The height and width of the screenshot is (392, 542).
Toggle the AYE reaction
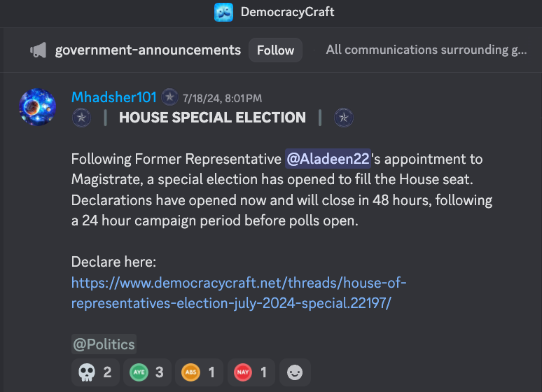click(x=147, y=372)
